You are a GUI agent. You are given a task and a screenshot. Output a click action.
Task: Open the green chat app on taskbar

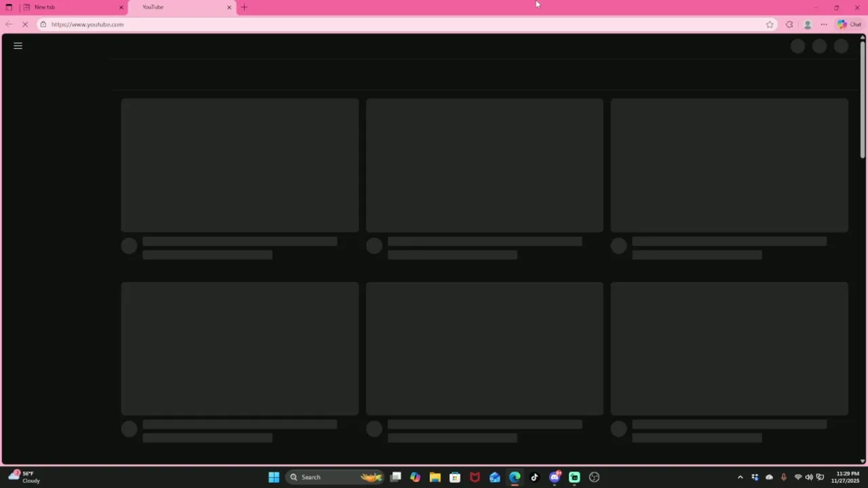574,477
